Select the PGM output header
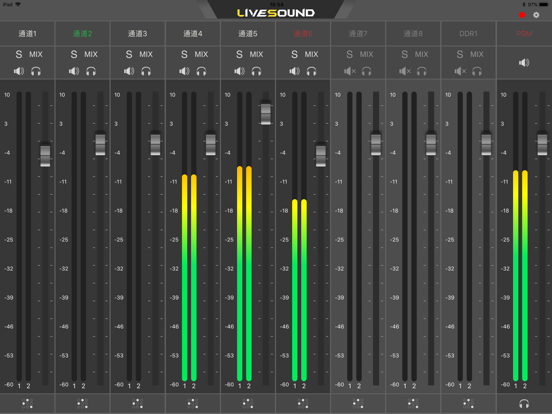The image size is (552, 414). tap(524, 33)
